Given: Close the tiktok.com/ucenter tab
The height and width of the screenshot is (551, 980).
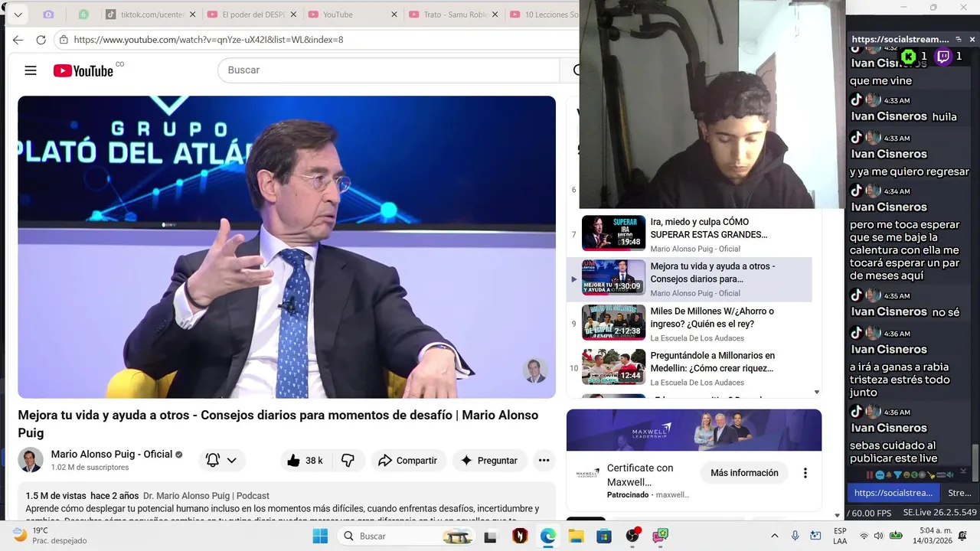Looking at the screenshot, I should click(x=192, y=15).
